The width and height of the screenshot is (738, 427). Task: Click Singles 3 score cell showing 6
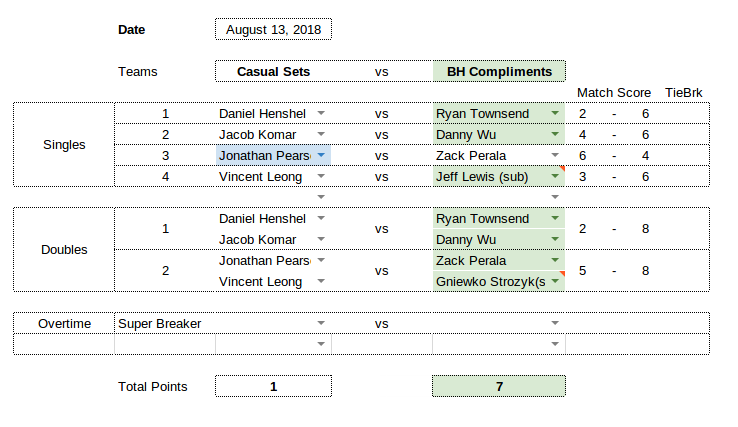[582, 155]
